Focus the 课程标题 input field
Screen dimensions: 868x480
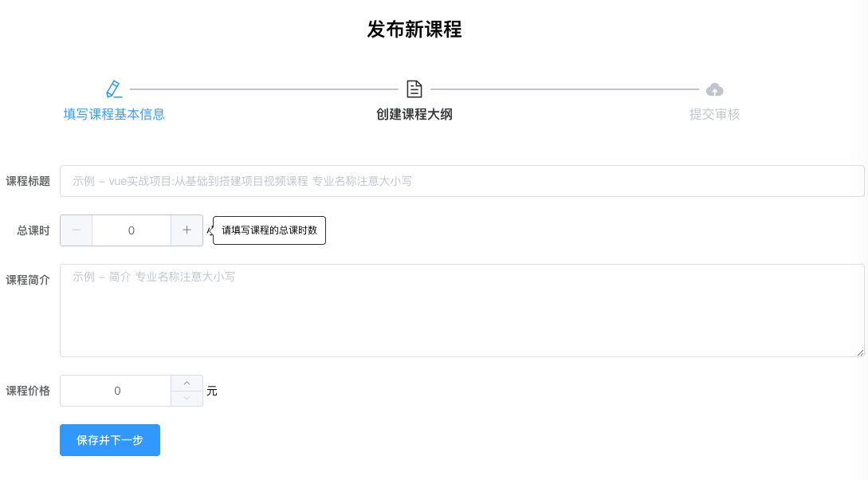pyautogui.click(x=461, y=181)
